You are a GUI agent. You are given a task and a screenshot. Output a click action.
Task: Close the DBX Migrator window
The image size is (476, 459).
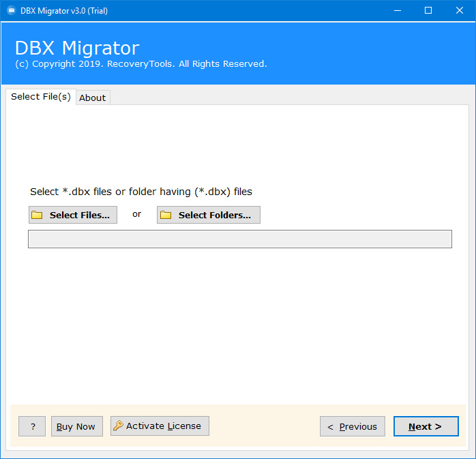tap(460, 11)
